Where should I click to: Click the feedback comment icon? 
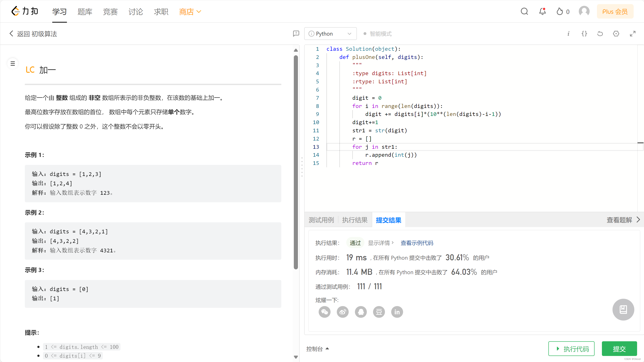click(296, 33)
